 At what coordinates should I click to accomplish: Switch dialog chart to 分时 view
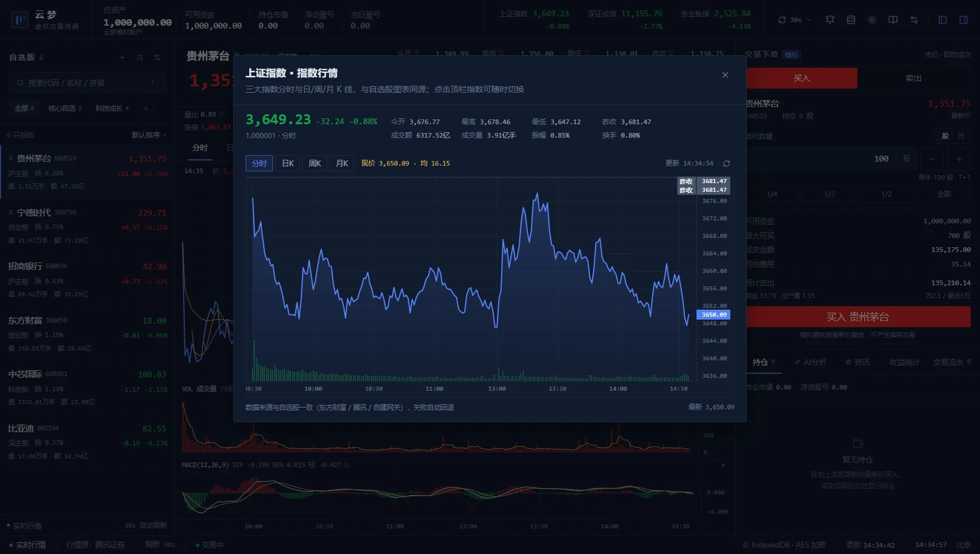coord(259,163)
